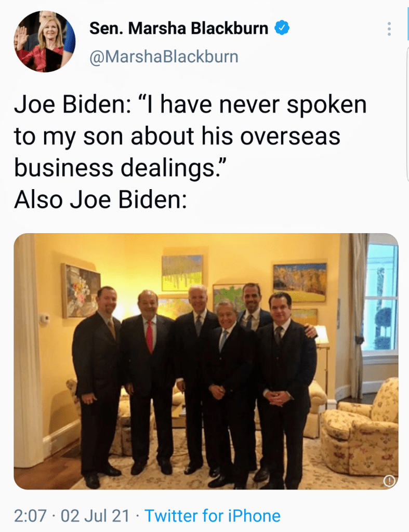Click the Twitter for iPhone source link
Screen dimensions: 409x532
coord(212,516)
